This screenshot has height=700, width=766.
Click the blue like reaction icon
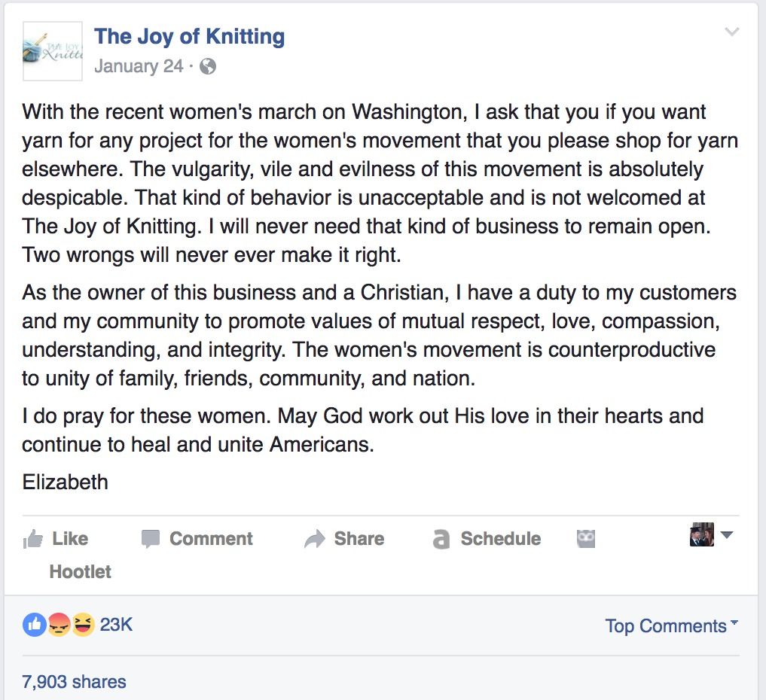(x=34, y=625)
